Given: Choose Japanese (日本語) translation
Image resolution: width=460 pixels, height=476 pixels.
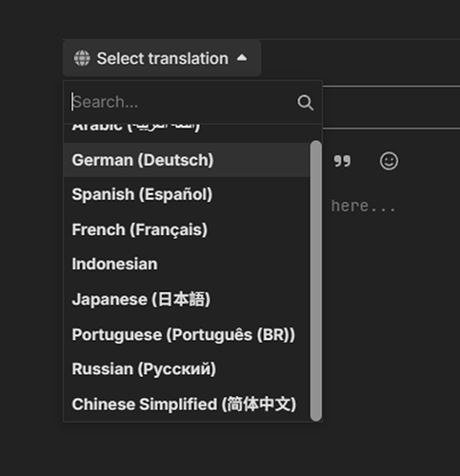Looking at the screenshot, I should [x=187, y=299].
